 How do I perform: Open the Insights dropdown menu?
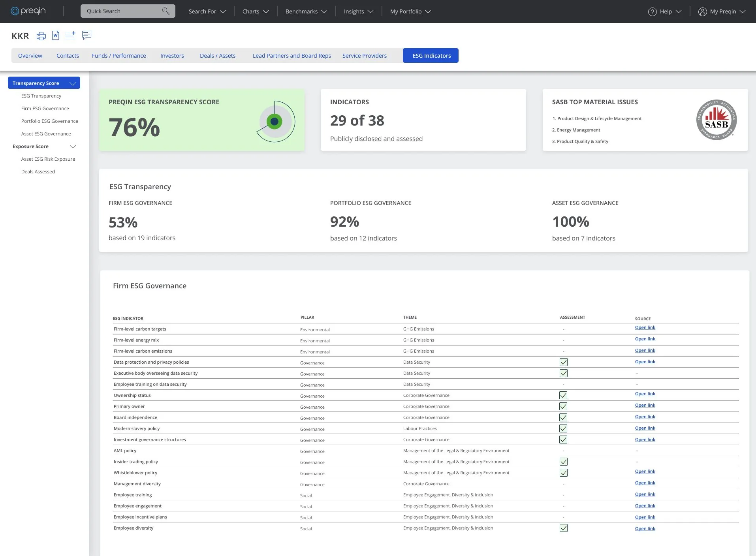(x=358, y=11)
